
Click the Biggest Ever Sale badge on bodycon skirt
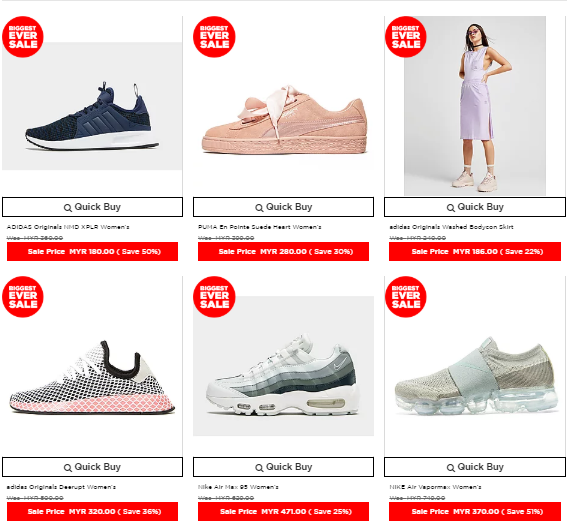coord(406,37)
